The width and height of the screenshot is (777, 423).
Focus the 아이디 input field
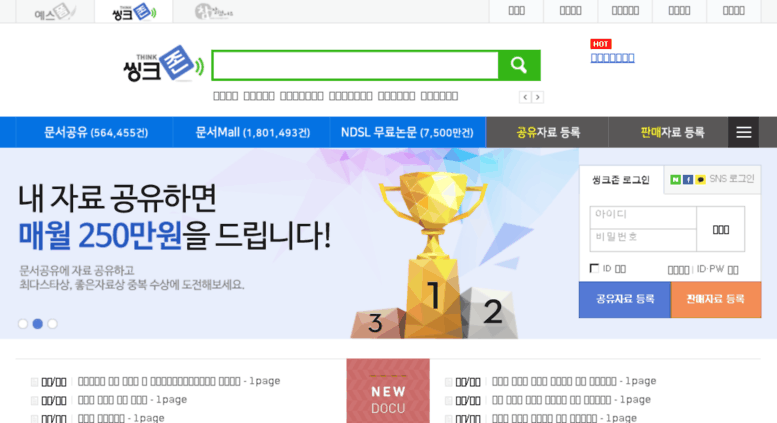coord(643,217)
